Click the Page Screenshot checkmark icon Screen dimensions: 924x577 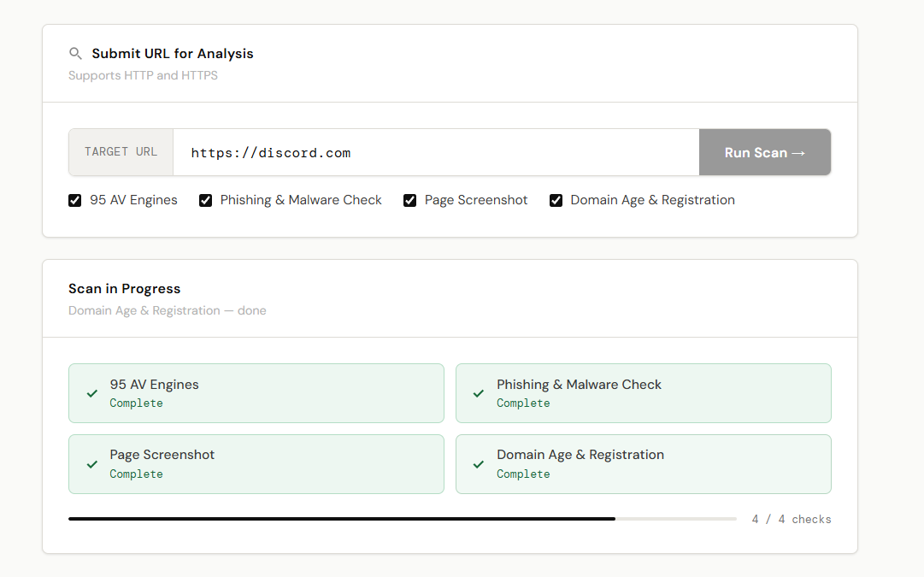[92, 464]
